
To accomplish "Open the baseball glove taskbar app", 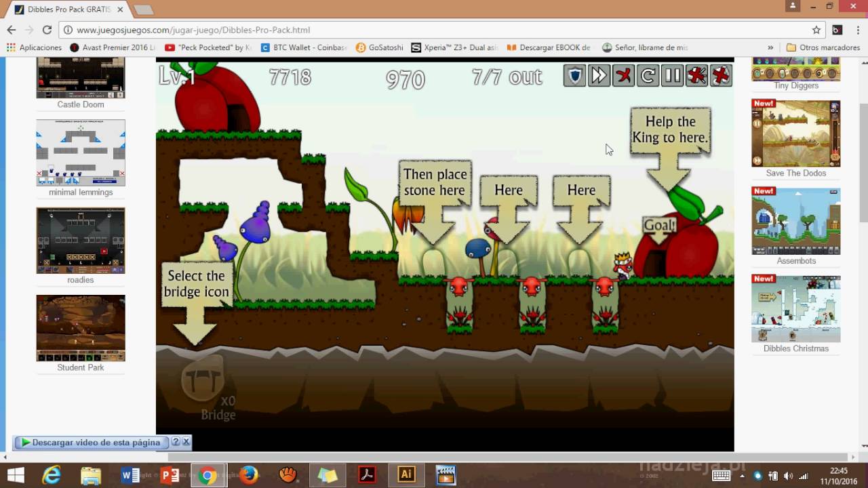I will [288, 474].
